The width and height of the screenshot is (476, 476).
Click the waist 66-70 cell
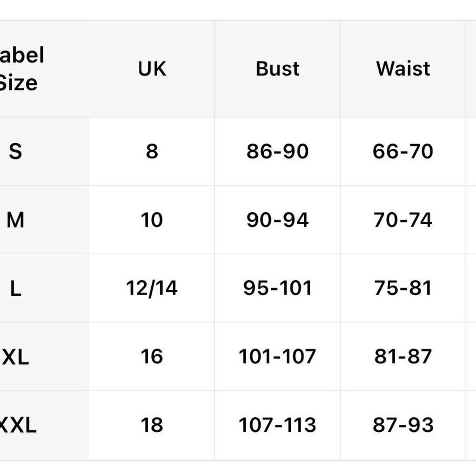pos(403,151)
